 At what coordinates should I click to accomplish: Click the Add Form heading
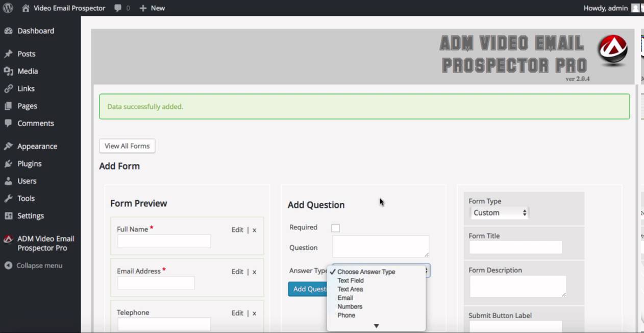[x=119, y=166]
